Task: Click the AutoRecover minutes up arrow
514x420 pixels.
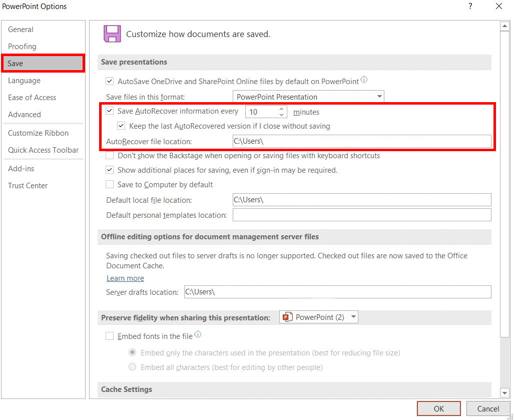Action: (281, 108)
